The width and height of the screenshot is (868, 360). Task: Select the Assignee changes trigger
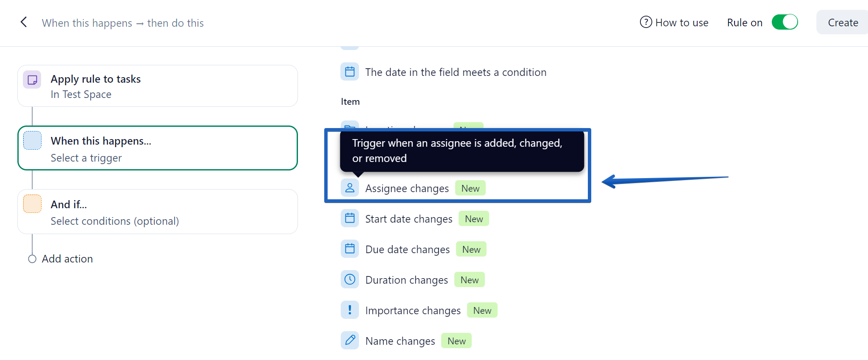pos(407,188)
